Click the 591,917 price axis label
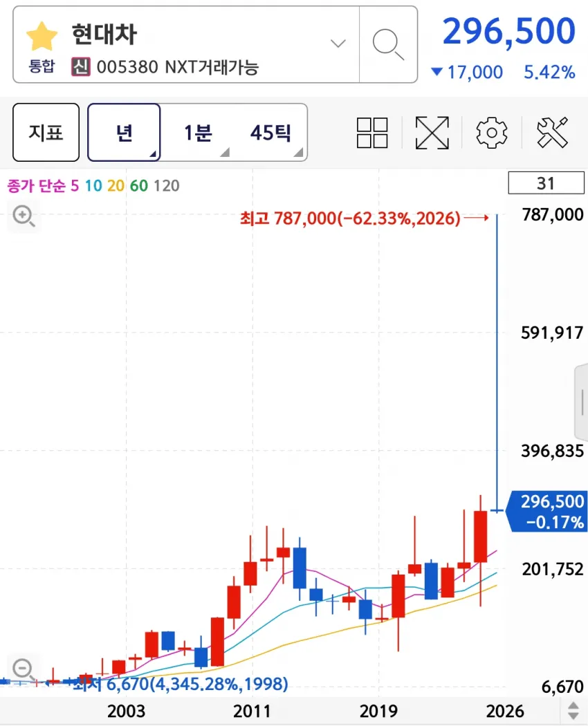The image size is (588, 726). click(552, 333)
